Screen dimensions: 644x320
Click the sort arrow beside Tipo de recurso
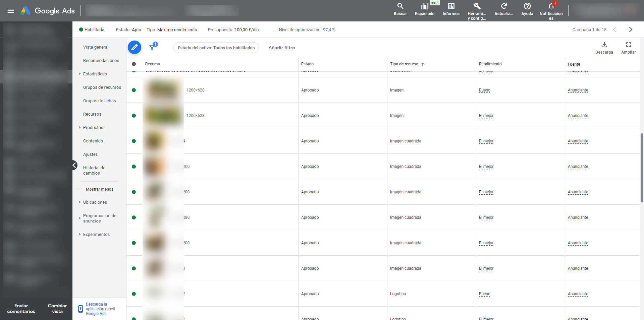point(423,64)
